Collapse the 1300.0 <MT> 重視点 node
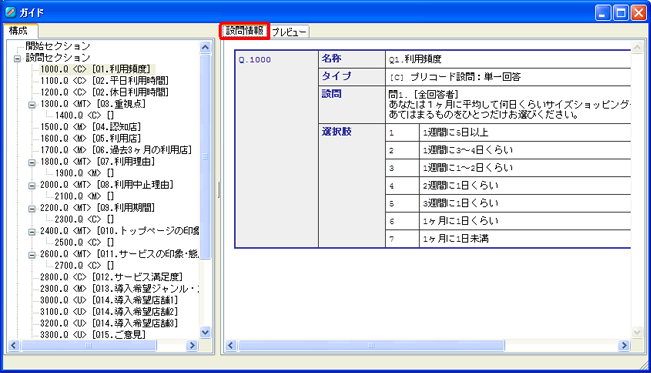Viewport: 651px width, 373px height. 32,105
